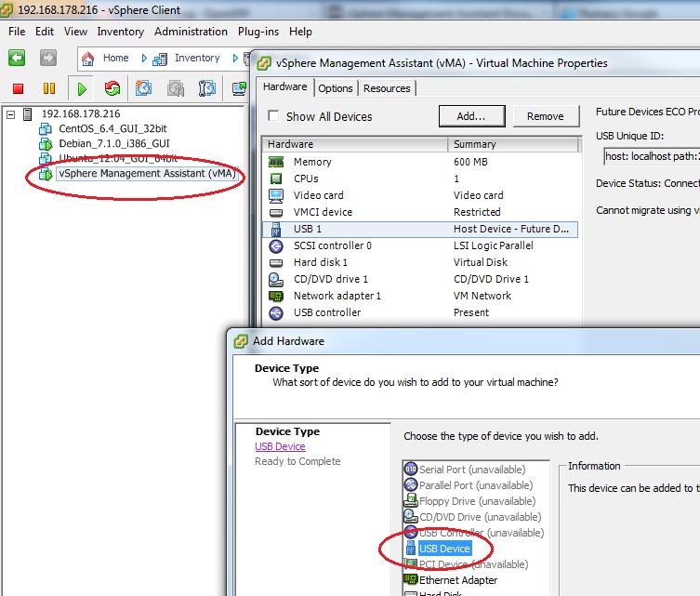The image size is (700, 596).
Task: Select the Video card hardware row
Action: 419,195
